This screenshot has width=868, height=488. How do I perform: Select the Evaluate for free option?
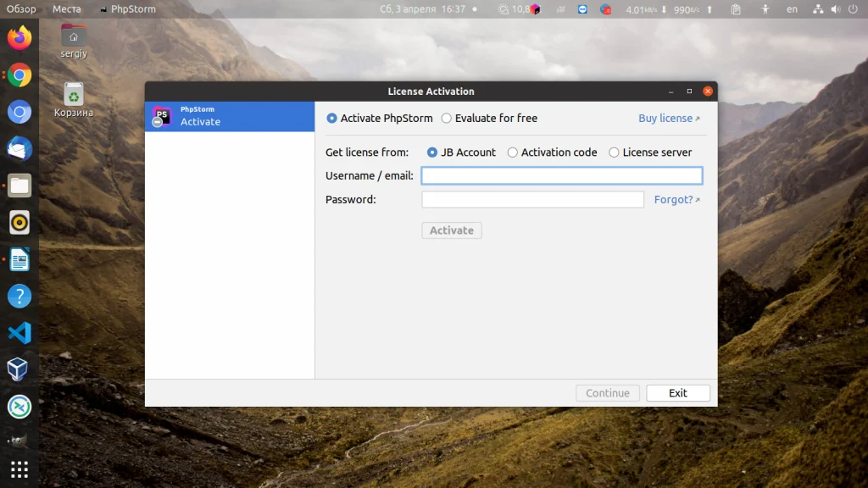(447, 118)
